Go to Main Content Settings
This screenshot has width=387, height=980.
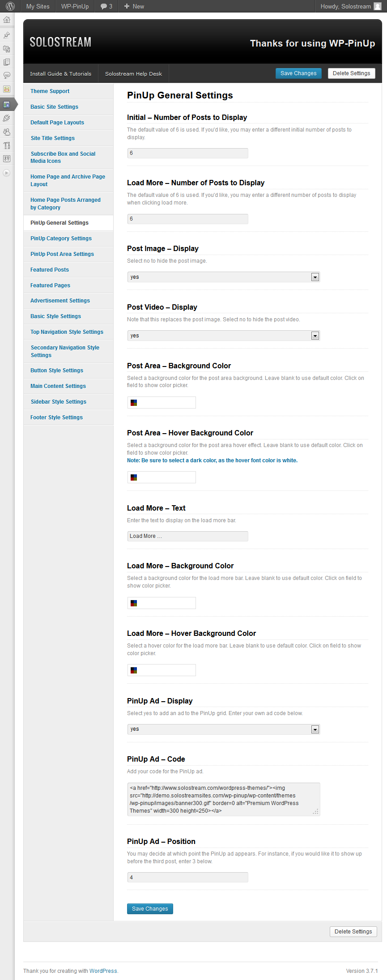[68, 386]
